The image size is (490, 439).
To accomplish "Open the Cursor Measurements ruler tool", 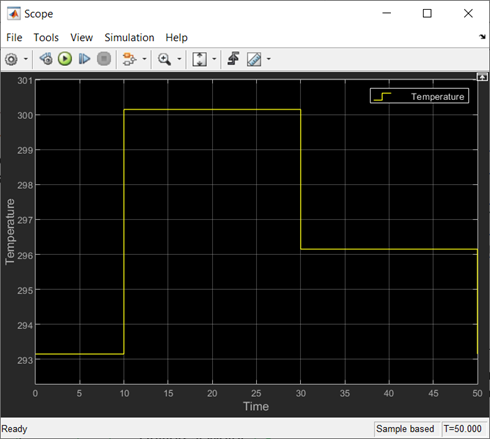I will pos(254,59).
